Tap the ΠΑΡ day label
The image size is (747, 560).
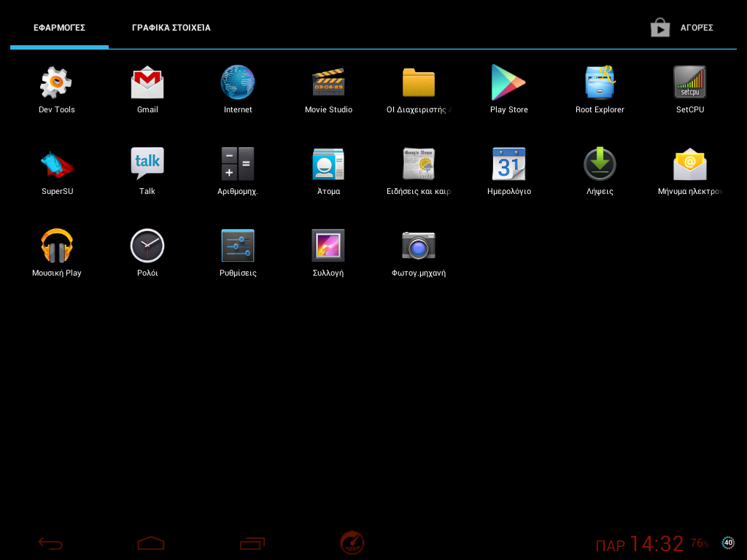(x=610, y=545)
